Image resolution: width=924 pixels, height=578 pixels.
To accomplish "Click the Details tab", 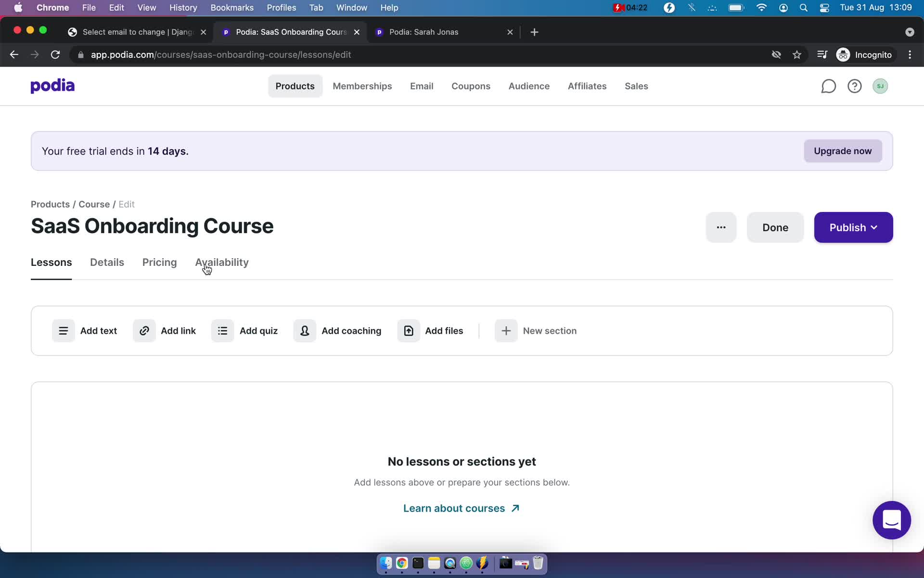I will click(x=106, y=263).
